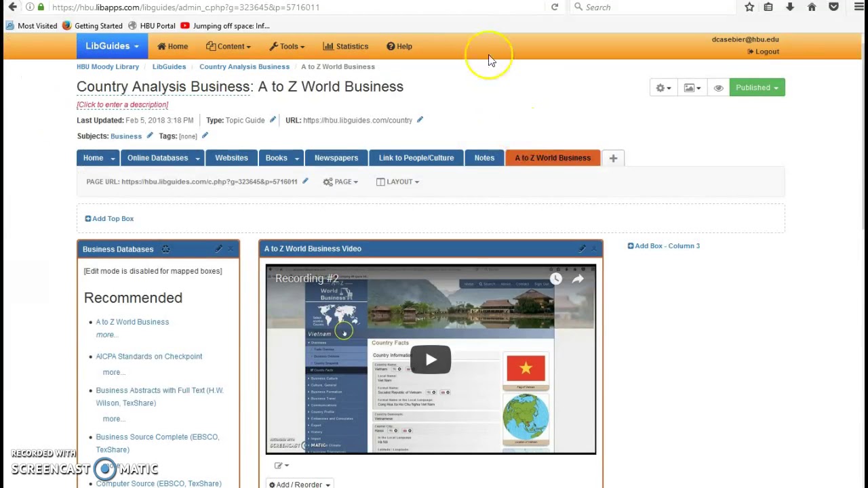The width and height of the screenshot is (868, 488).
Task: Go to admin Home menu item
Action: pyautogui.click(x=173, y=46)
